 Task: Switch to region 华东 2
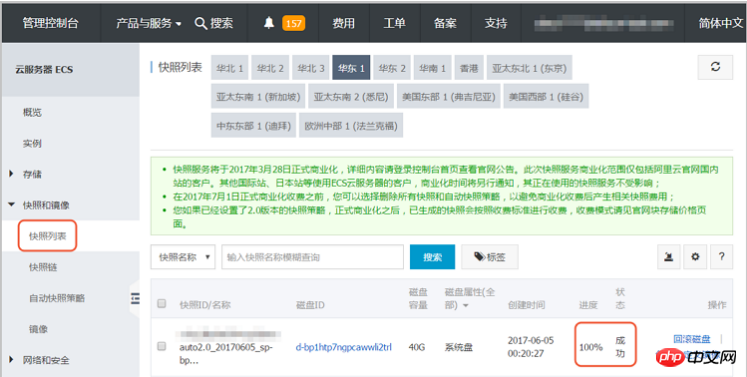point(392,68)
